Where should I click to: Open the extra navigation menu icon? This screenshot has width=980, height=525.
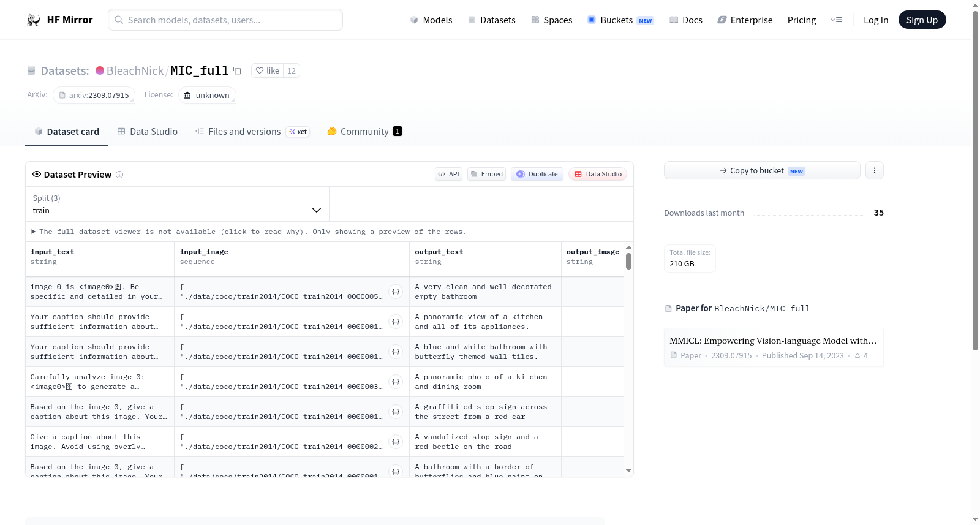coord(836,20)
